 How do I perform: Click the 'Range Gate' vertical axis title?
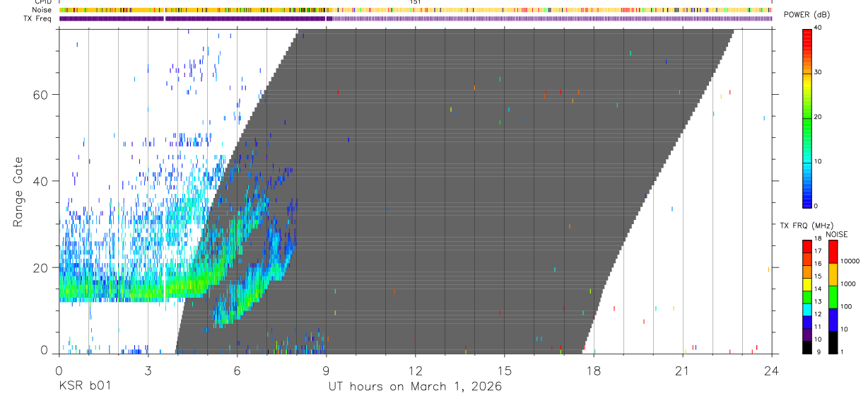(18, 191)
